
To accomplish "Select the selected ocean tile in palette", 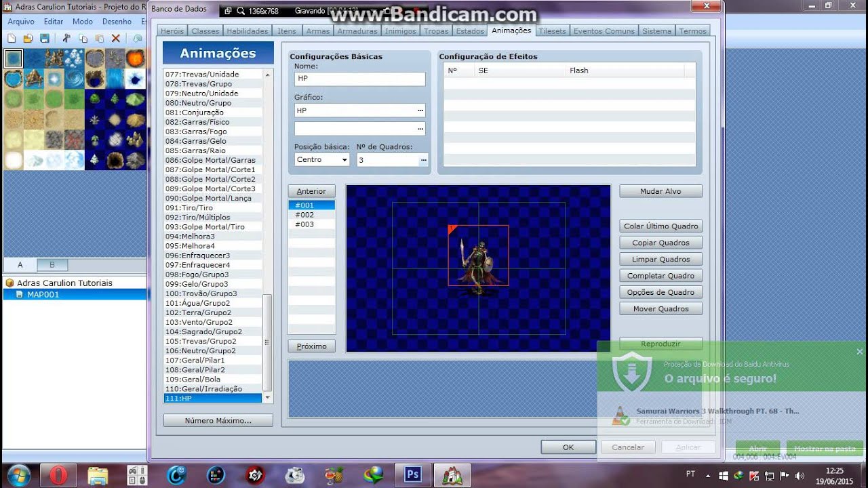I will 14,58.
